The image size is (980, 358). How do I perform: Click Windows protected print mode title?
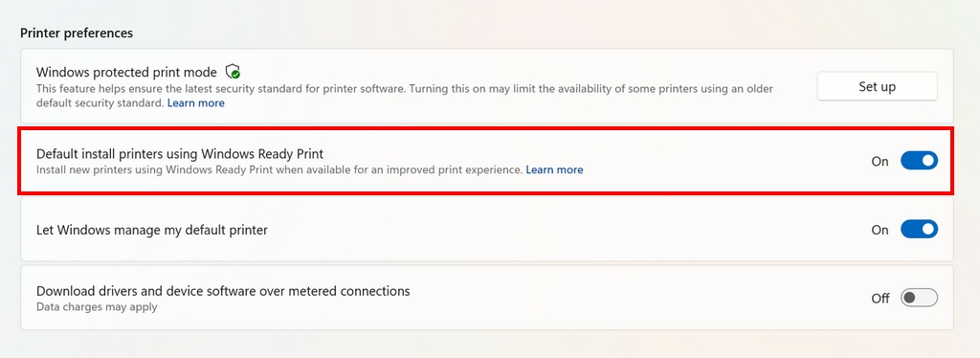126,72
